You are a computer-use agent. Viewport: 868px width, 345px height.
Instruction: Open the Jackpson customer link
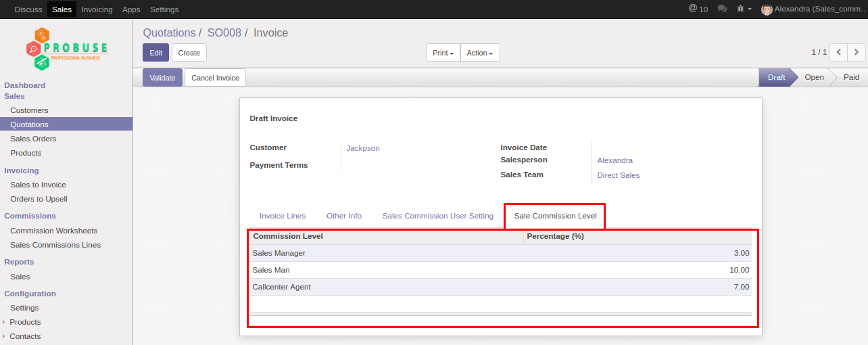point(363,148)
